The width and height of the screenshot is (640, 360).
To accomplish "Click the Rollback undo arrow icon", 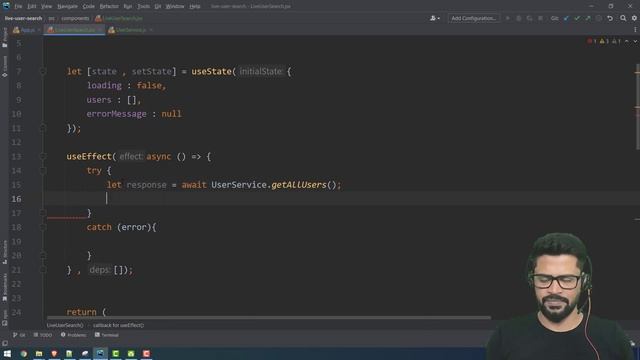I will 610,18.
